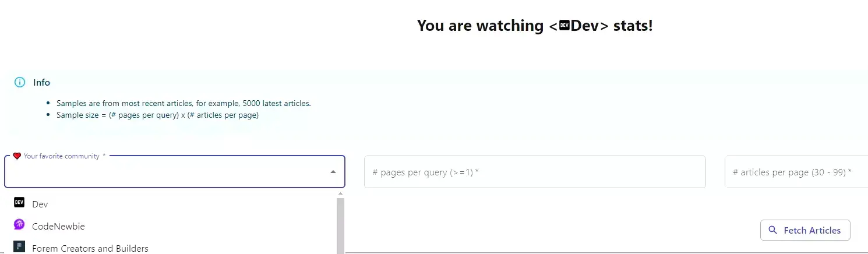
Task: Pick Forem Creators and Builders option
Action: (90, 248)
